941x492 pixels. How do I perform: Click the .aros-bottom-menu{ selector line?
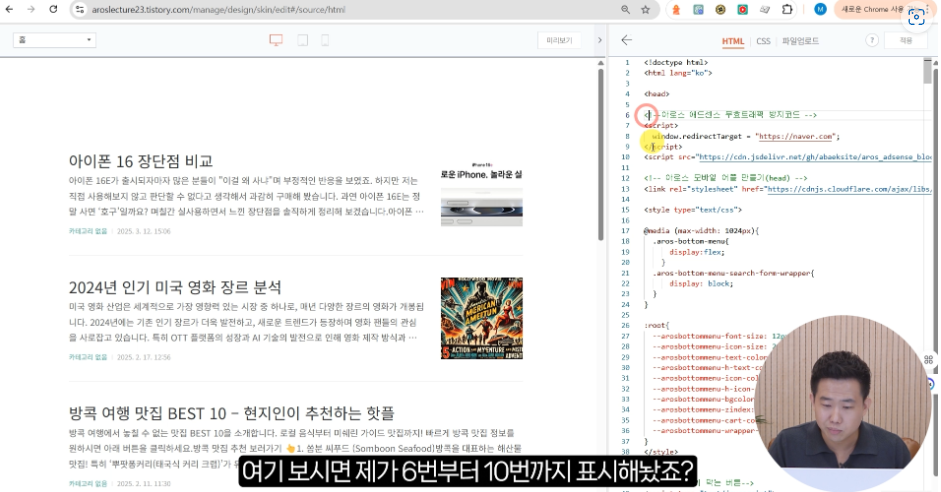click(691, 241)
